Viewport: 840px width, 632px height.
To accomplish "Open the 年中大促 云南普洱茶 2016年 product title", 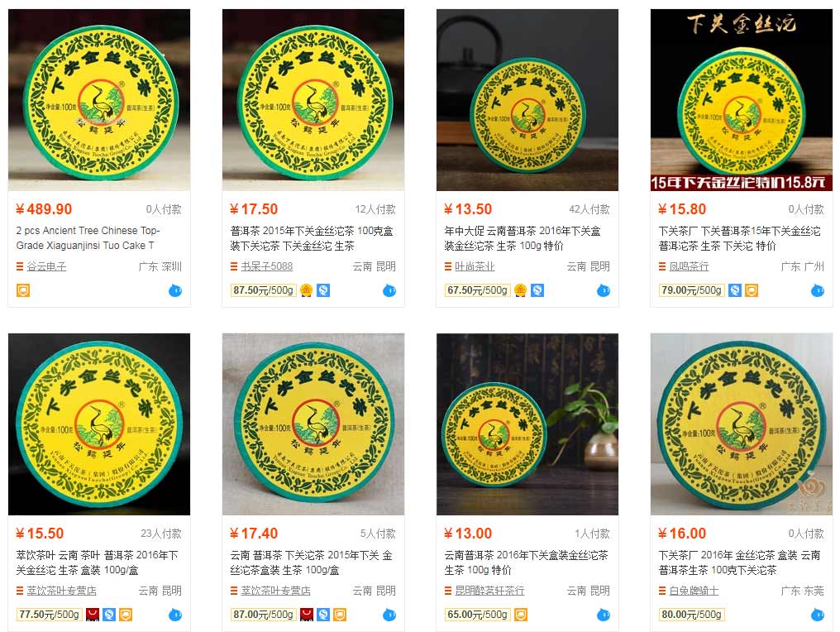I will (x=523, y=238).
